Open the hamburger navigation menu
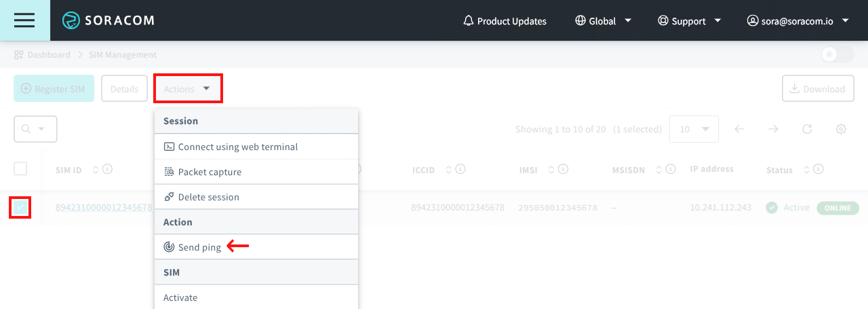This screenshot has height=309, width=868. [24, 20]
